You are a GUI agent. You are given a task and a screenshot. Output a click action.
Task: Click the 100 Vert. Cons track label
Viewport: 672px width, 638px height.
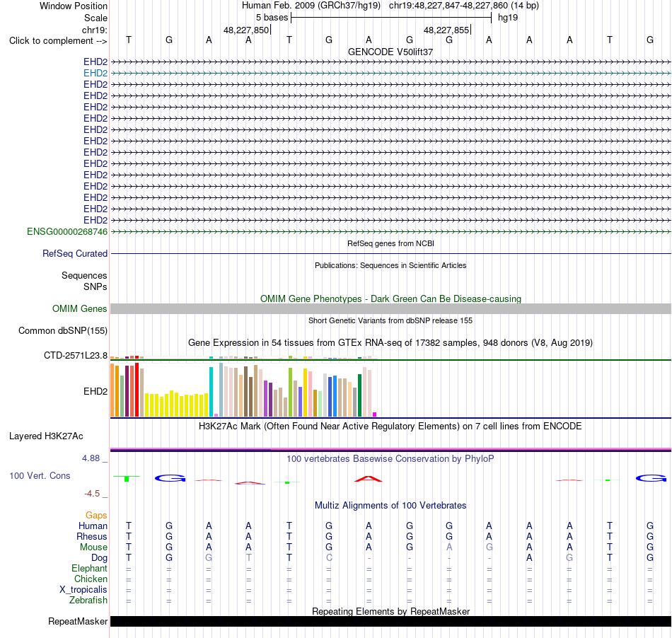point(40,475)
